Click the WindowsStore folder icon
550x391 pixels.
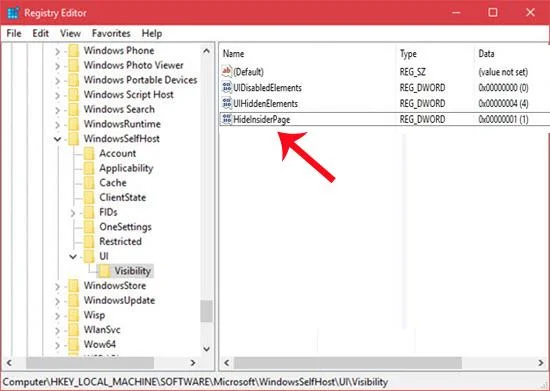pyautogui.click(x=74, y=286)
